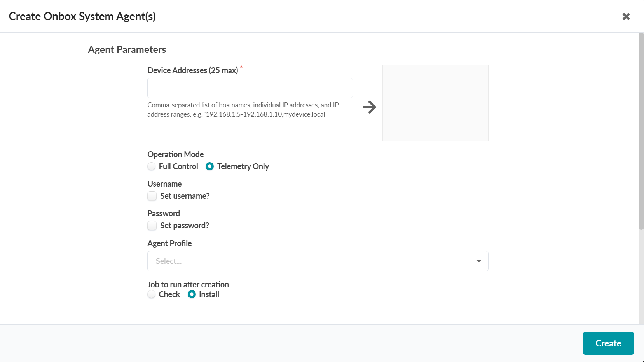The width and height of the screenshot is (644, 362).
Task: Enable the Set username checkbox
Action: [152, 196]
